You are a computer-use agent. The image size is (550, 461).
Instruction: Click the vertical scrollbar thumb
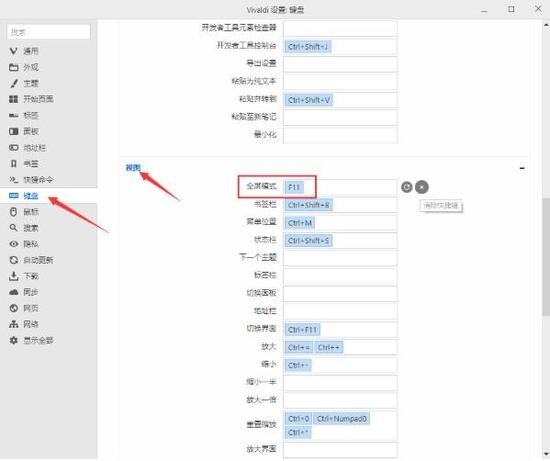pos(546,257)
